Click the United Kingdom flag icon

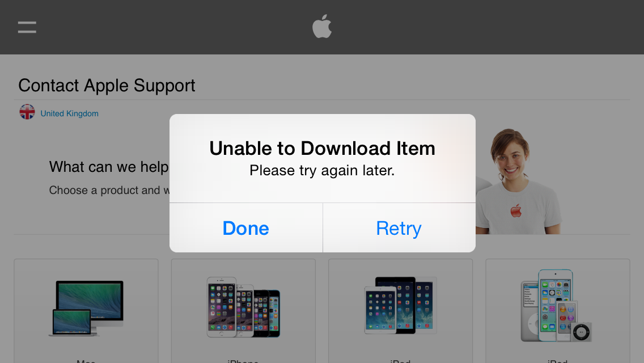click(27, 112)
